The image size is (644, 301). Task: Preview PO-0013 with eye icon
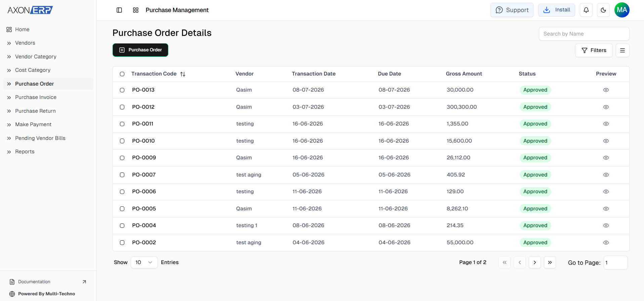606,90
